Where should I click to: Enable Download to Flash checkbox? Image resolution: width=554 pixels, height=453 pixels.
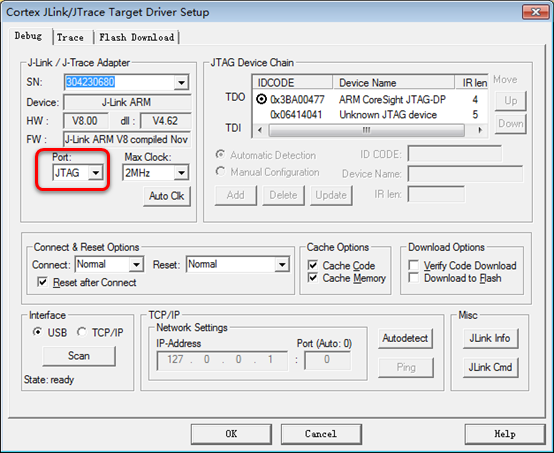413,278
